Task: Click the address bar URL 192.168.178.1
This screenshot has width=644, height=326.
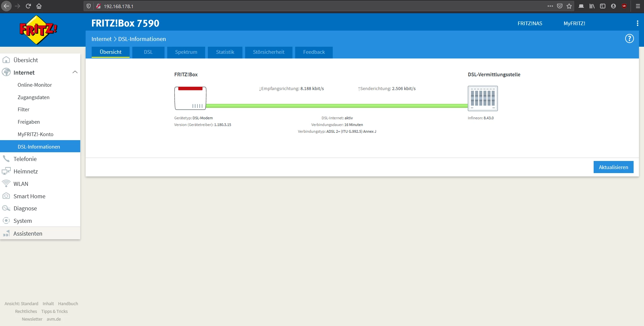Action: (119, 6)
